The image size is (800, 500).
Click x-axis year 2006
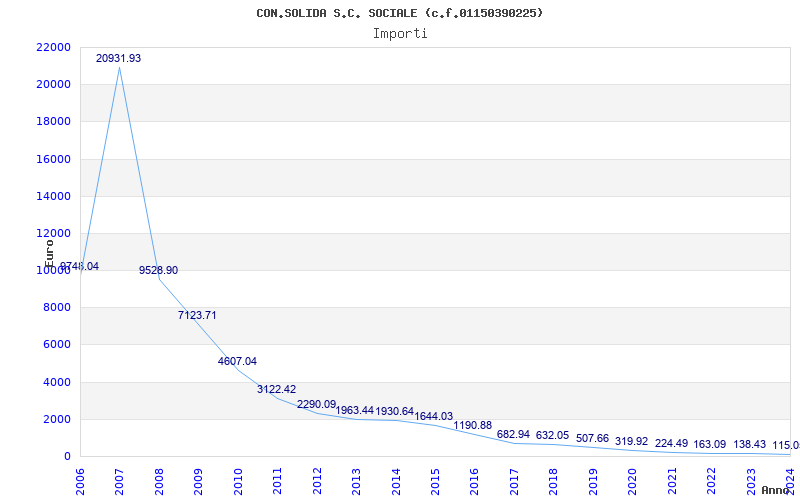coord(80,481)
